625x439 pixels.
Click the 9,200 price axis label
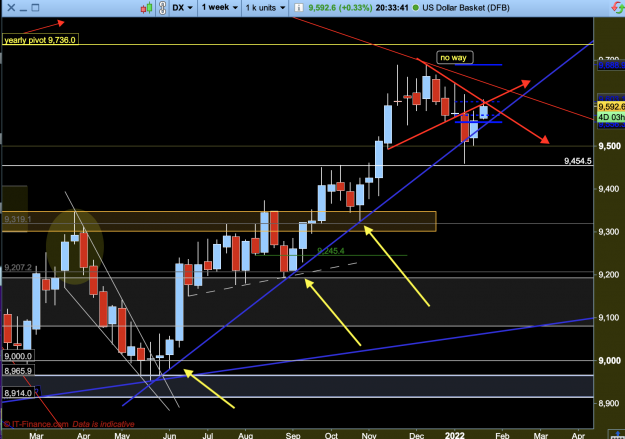click(609, 274)
